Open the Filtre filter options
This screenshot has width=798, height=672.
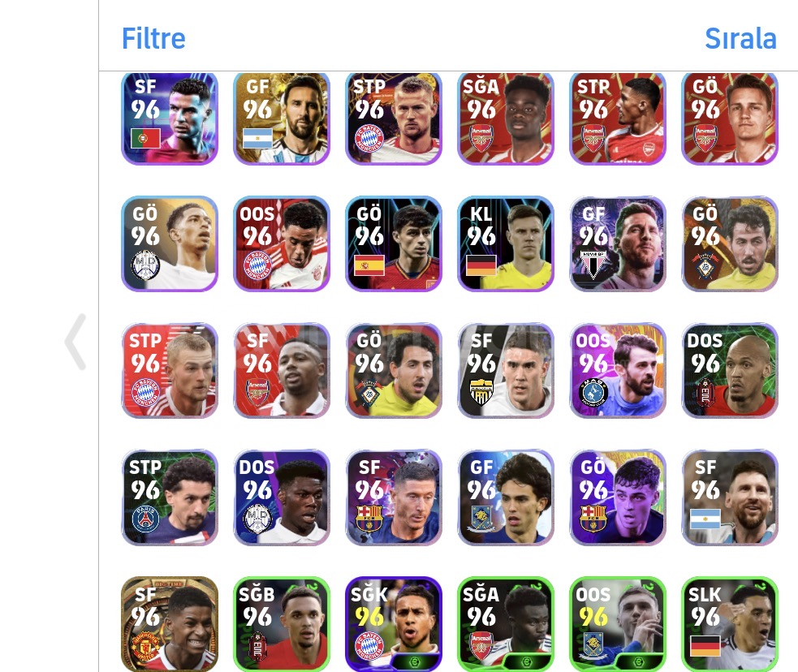click(x=153, y=39)
